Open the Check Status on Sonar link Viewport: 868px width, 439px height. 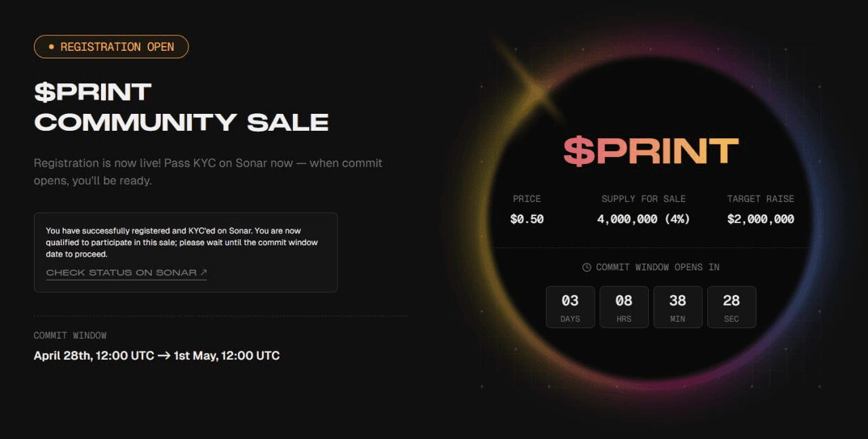click(x=122, y=273)
